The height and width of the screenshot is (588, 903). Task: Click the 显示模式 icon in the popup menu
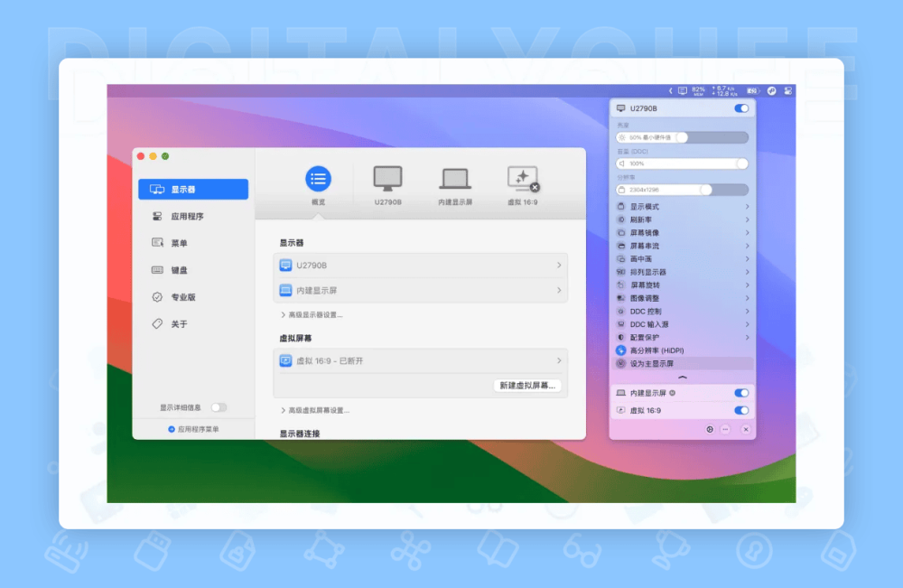pos(621,206)
